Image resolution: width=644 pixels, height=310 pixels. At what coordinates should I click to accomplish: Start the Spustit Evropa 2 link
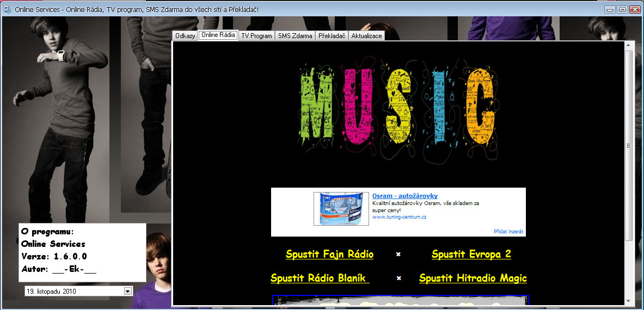(x=471, y=254)
